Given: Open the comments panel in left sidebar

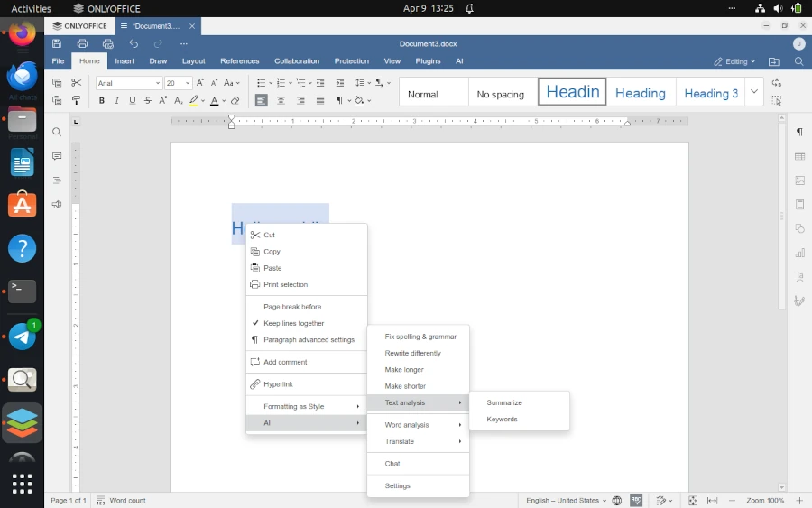Looking at the screenshot, I should (x=57, y=157).
